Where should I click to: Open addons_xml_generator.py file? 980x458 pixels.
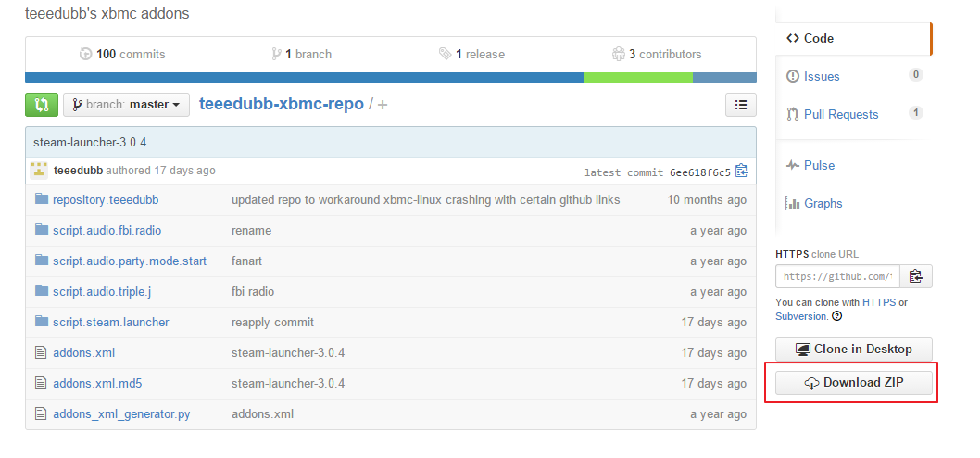122,414
